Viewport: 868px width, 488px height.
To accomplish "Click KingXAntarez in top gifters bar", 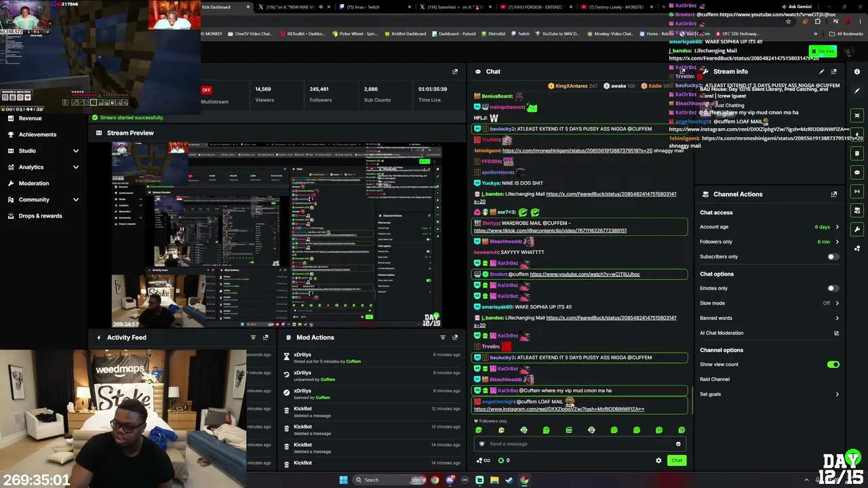I will [x=572, y=86].
